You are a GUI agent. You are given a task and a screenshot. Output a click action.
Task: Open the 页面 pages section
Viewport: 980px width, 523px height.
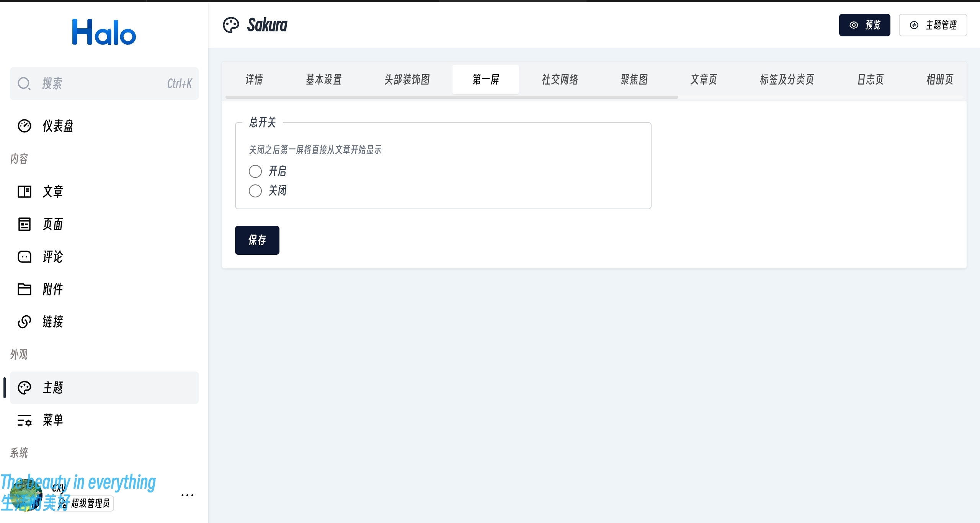tap(24, 224)
